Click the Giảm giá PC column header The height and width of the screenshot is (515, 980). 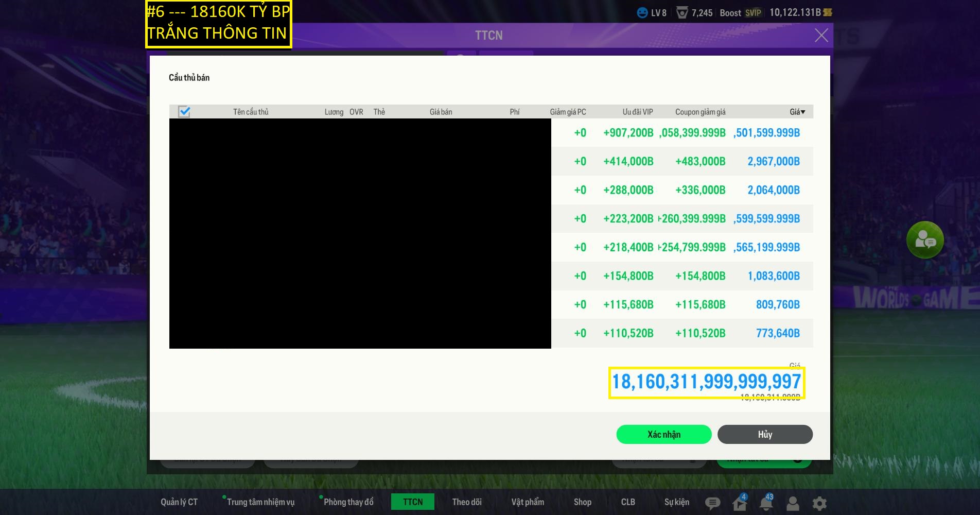click(x=568, y=112)
